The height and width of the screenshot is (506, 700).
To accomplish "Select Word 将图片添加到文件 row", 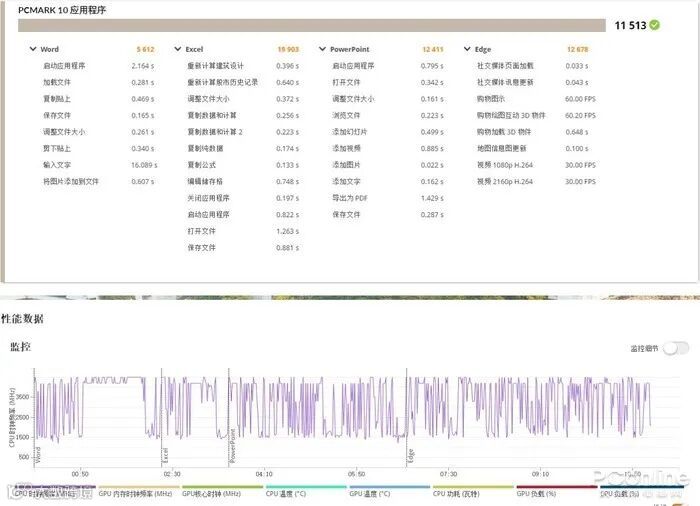I will (x=100, y=181).
